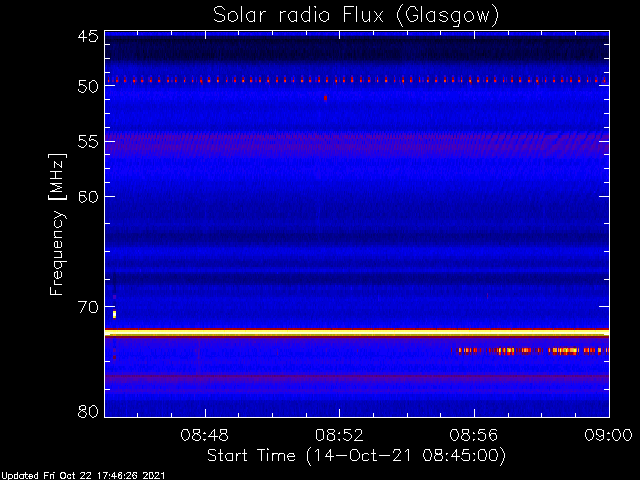Click the bright yellow burst near 71 MHz at left
The image size is (640, 480).
114,314
